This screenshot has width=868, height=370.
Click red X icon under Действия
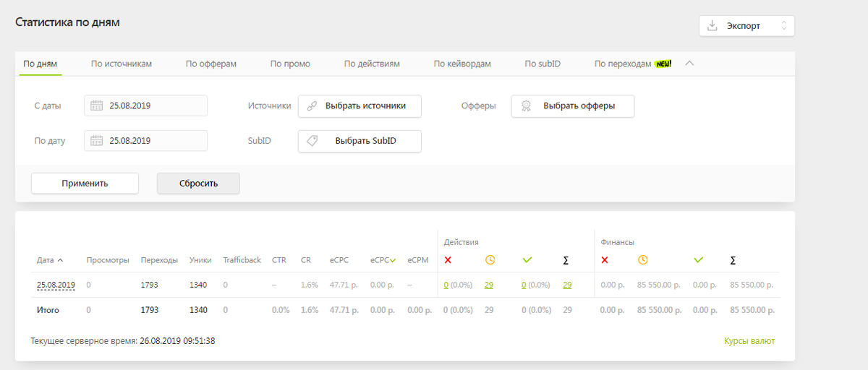448,260
